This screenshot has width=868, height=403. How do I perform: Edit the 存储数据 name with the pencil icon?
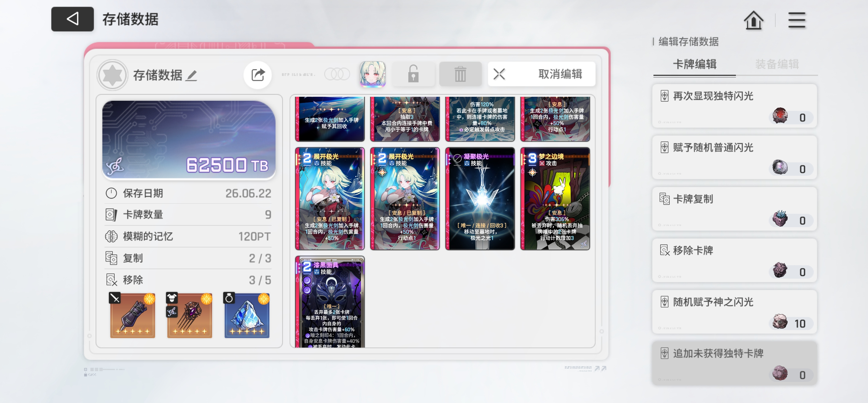192,75
